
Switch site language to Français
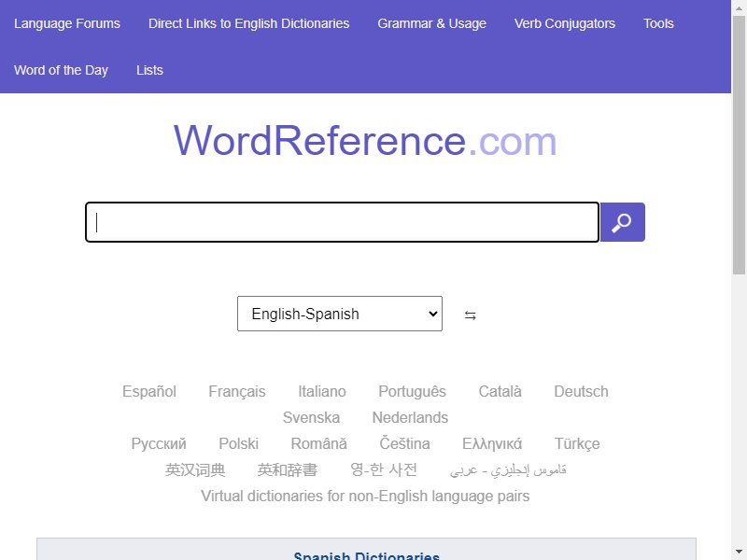[237, 391]
